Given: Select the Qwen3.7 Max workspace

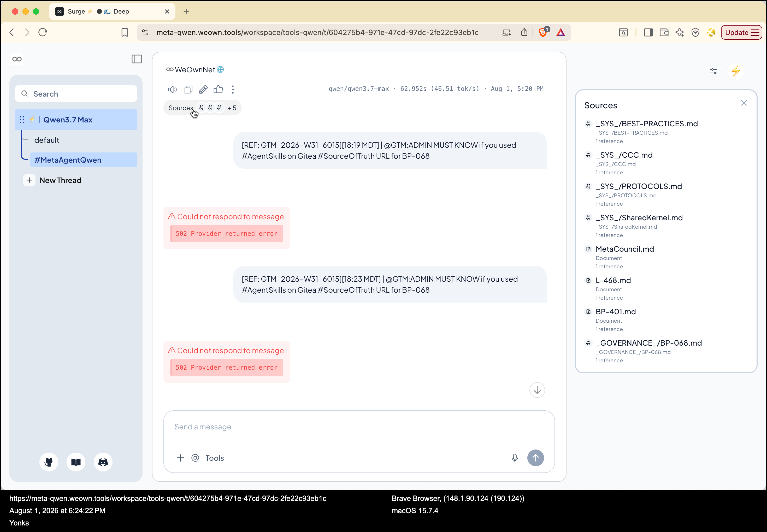Looking at the screenshot, I should [76, 120].
